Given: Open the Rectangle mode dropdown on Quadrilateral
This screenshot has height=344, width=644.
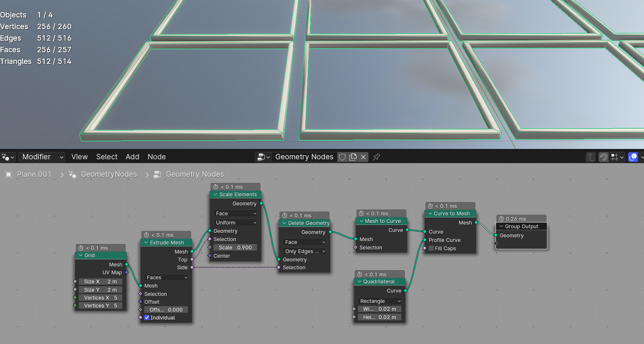Looking at the screenshot, I should coord(380,301).
